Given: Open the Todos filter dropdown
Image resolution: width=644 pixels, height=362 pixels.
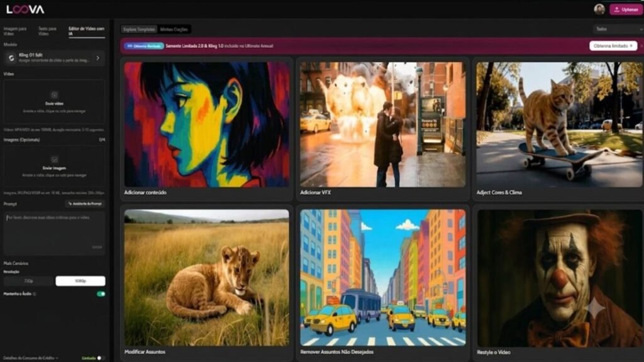Looking at the screenshot, I should 618,29.
